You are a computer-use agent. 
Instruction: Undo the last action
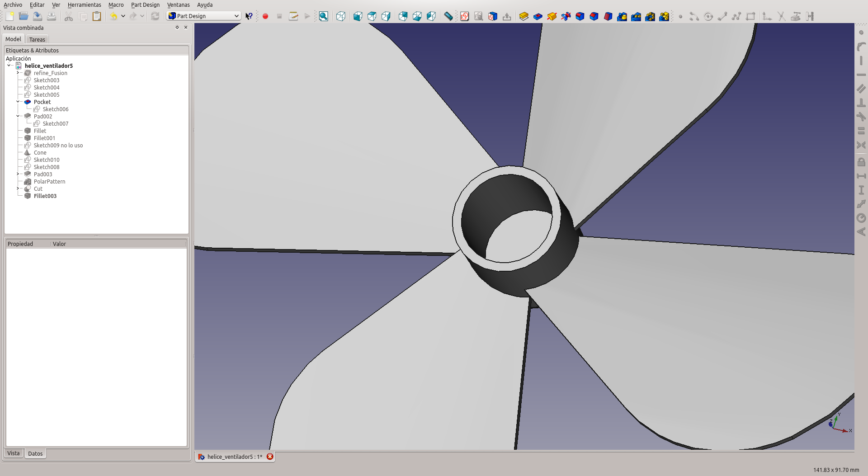(x=113, y=16)
